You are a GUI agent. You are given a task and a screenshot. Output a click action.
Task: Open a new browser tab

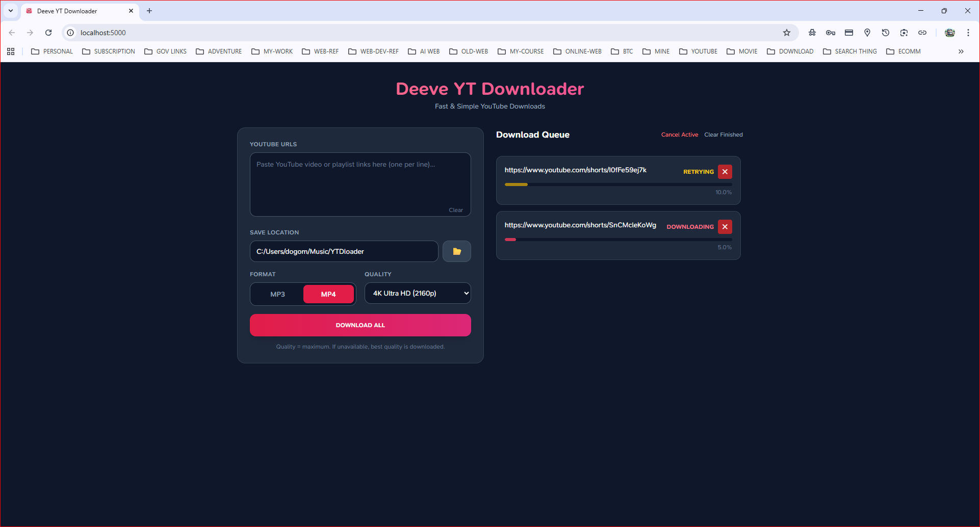tap(149, 11)
